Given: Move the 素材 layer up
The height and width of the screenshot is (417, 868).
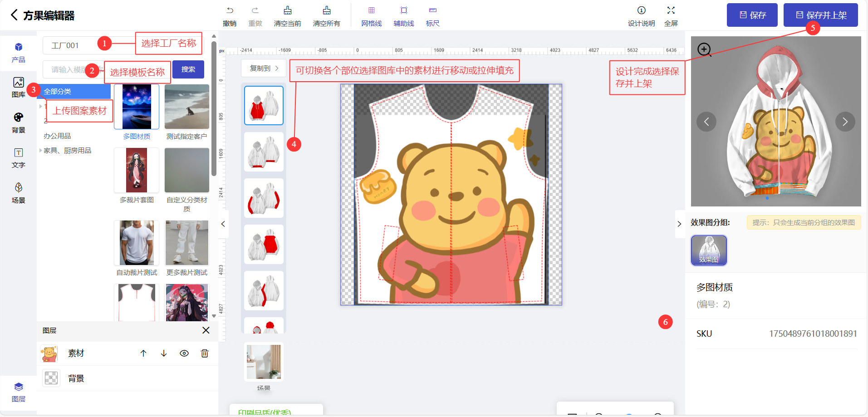Looking at the screenshot, I should click(x=143, y=353).
